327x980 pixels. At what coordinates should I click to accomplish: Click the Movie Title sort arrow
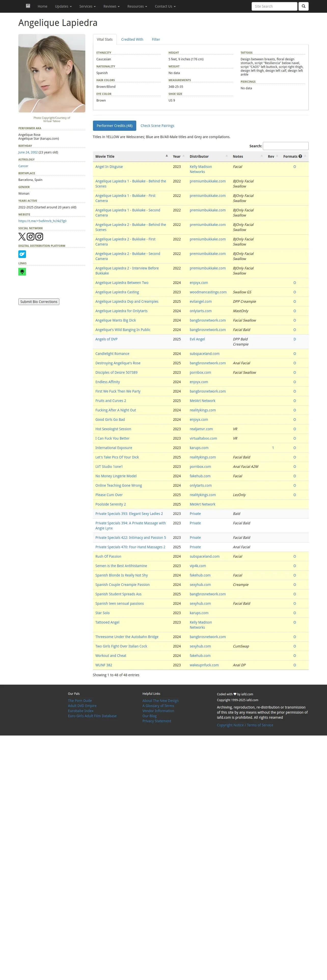tap(167, 156)
